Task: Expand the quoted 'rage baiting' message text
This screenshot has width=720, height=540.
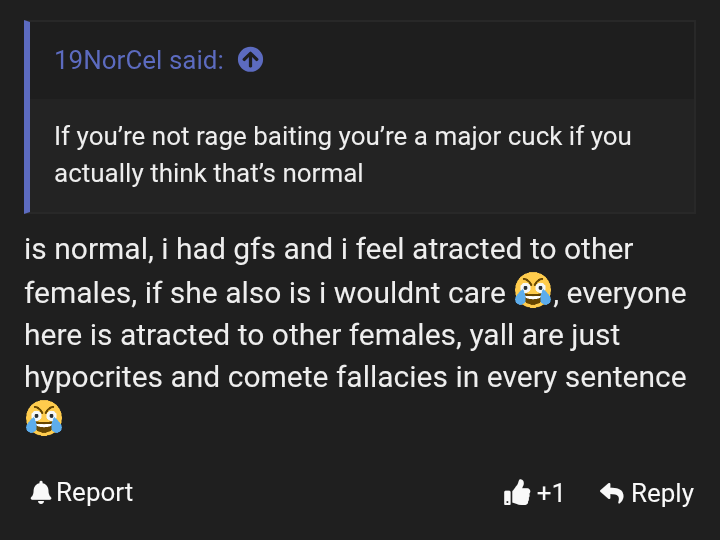Action: 343,155
